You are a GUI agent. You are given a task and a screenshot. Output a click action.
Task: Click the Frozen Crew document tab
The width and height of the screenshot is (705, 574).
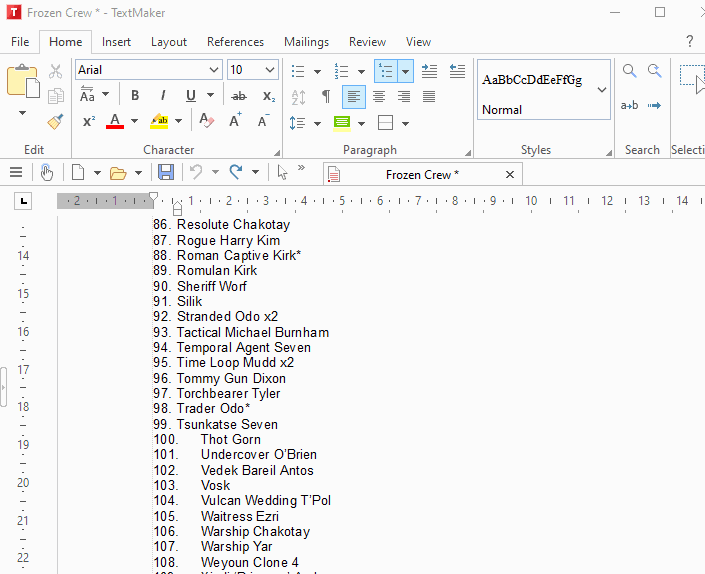422,174
